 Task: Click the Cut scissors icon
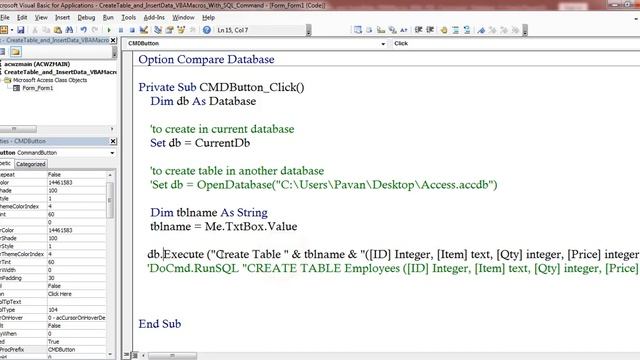point(35,30)
